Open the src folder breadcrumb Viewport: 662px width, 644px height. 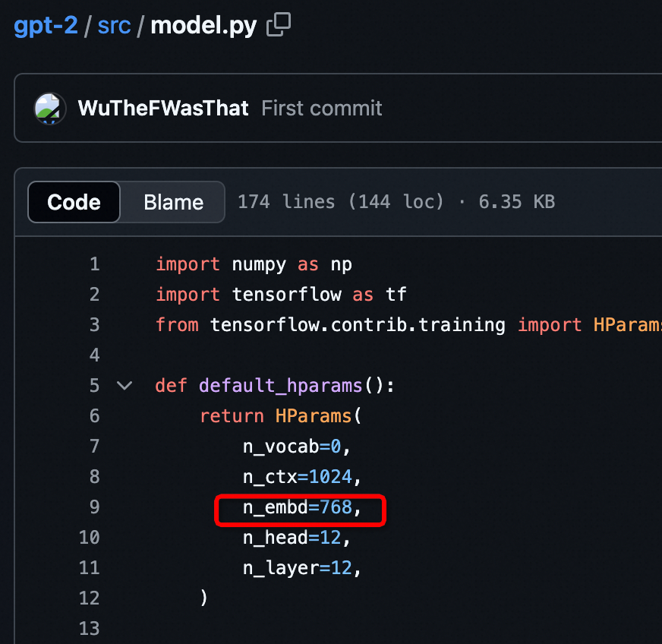(x=114, y=26)
